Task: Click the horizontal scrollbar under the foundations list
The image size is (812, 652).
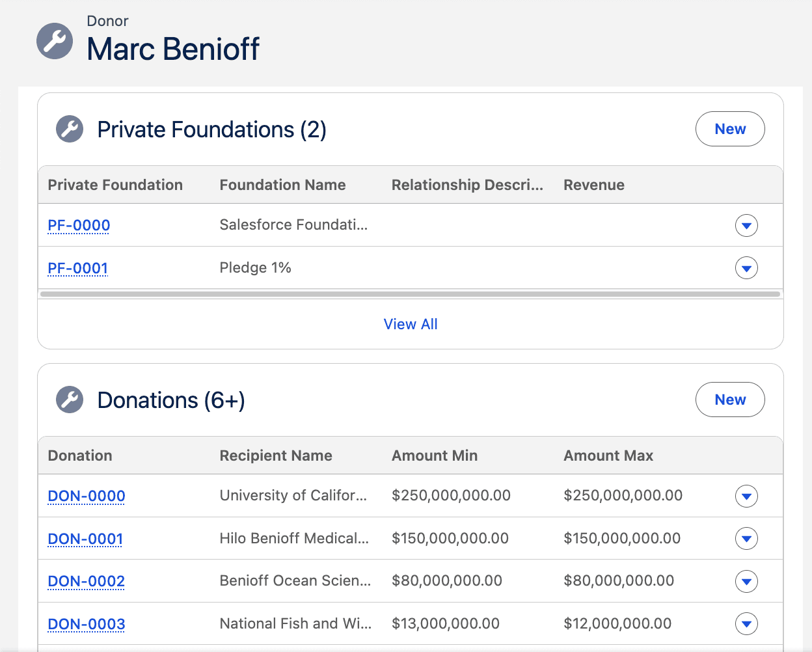Action: coord(411,295)
